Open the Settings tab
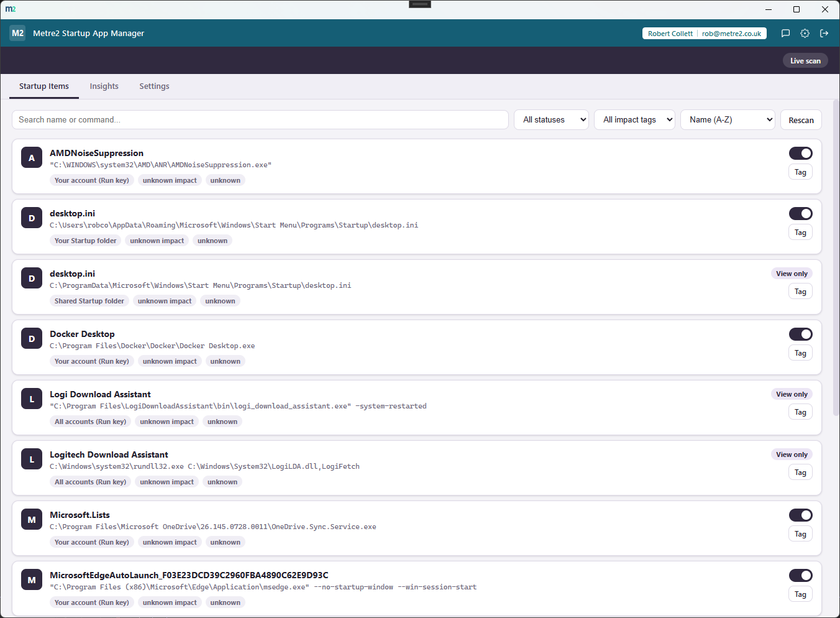Screen dimensions: 840x618 point(154,86)
